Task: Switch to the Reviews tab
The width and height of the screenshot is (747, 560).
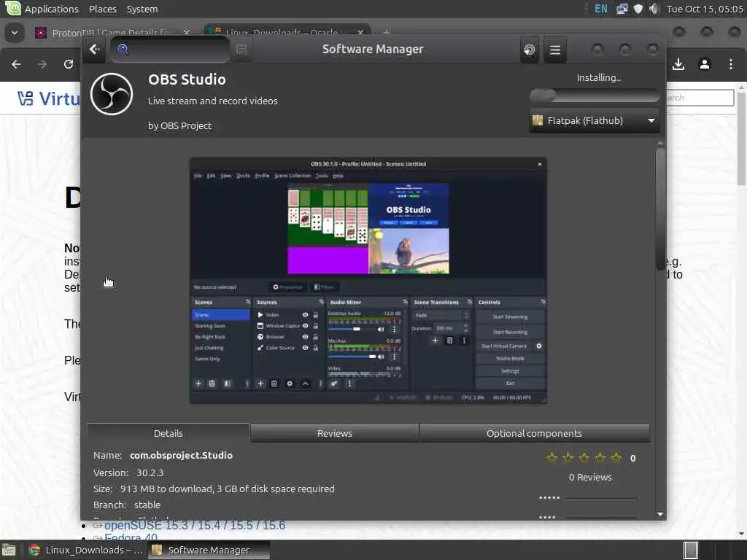Action: click(x=334, y=433)
